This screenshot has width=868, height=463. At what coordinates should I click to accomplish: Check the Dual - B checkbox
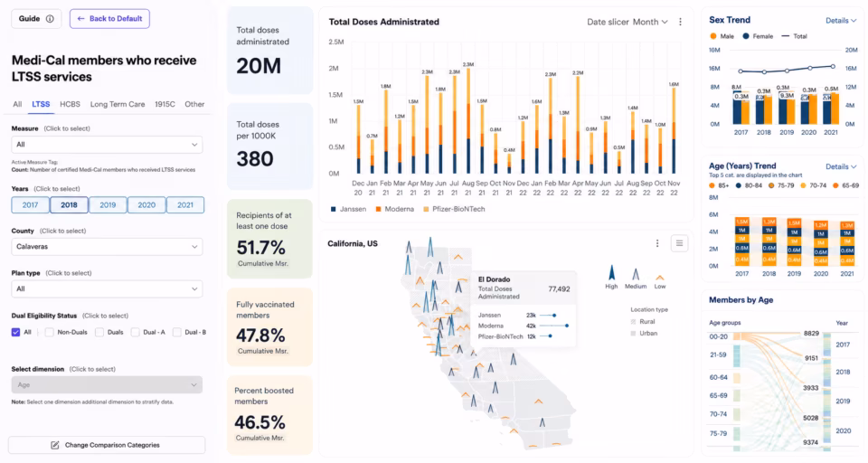(x=176, y=332)
